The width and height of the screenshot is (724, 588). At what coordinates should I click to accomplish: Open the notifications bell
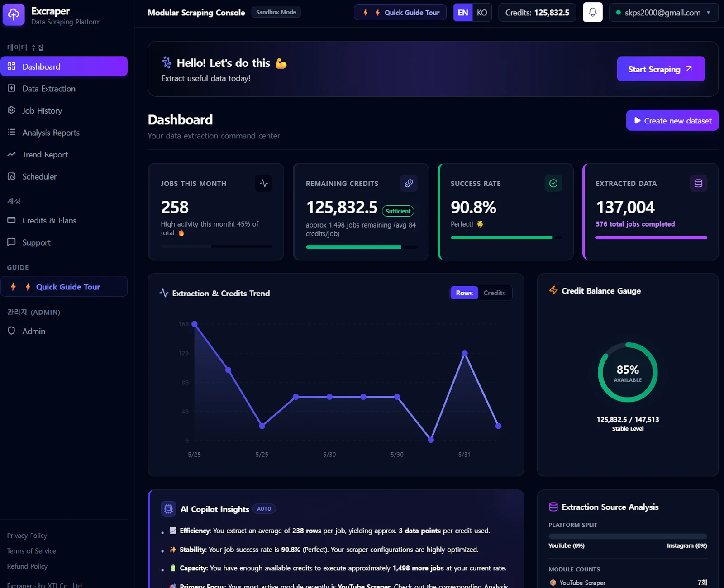tap(592, 12)
